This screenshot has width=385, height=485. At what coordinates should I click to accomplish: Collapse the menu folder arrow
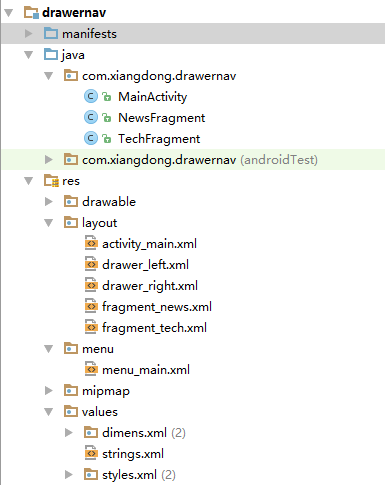49,349
